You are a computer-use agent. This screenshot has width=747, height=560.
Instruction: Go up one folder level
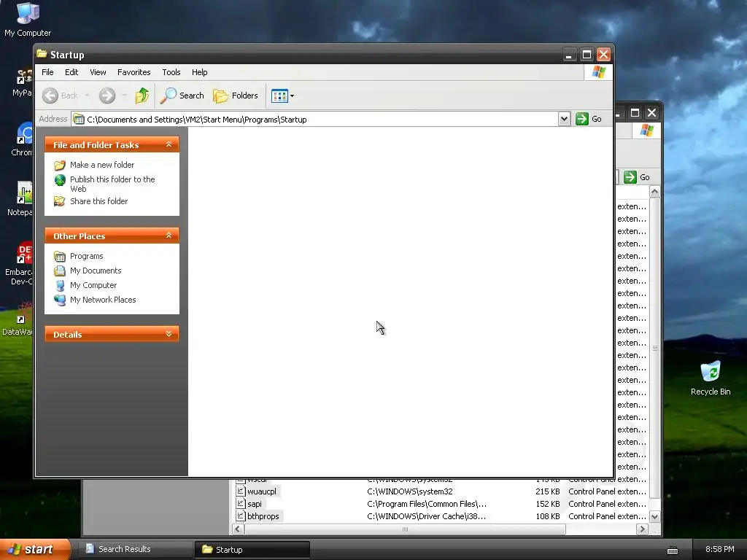click(142, 96)
